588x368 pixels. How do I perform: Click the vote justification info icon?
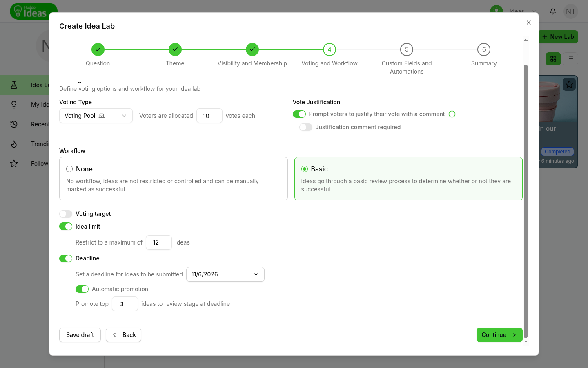tap(452, 114)
